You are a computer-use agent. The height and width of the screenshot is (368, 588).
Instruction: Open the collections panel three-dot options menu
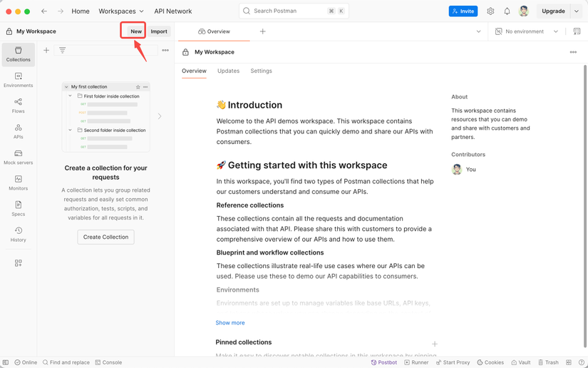pyautogui.click(x=165, y=50)
